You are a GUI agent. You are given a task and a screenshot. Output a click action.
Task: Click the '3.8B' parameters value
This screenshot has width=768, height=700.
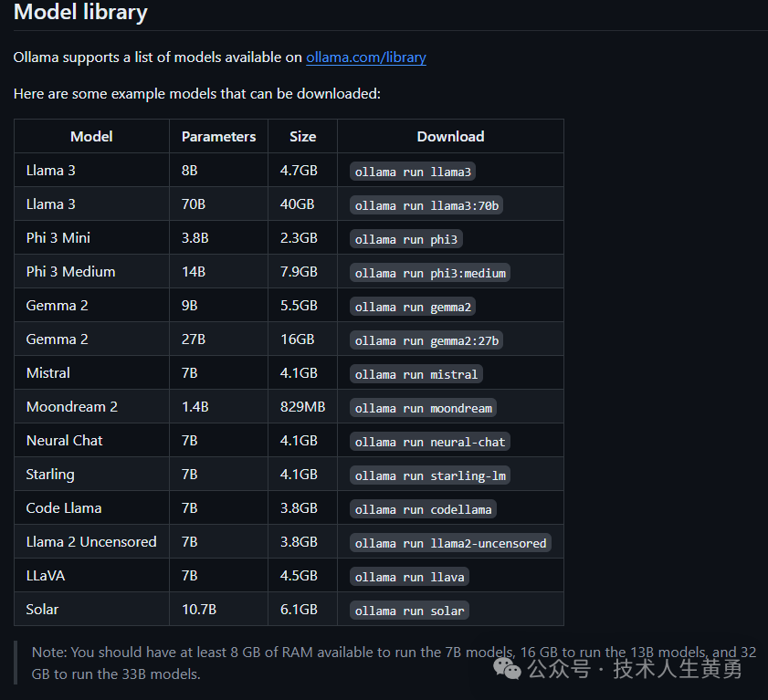195,238
